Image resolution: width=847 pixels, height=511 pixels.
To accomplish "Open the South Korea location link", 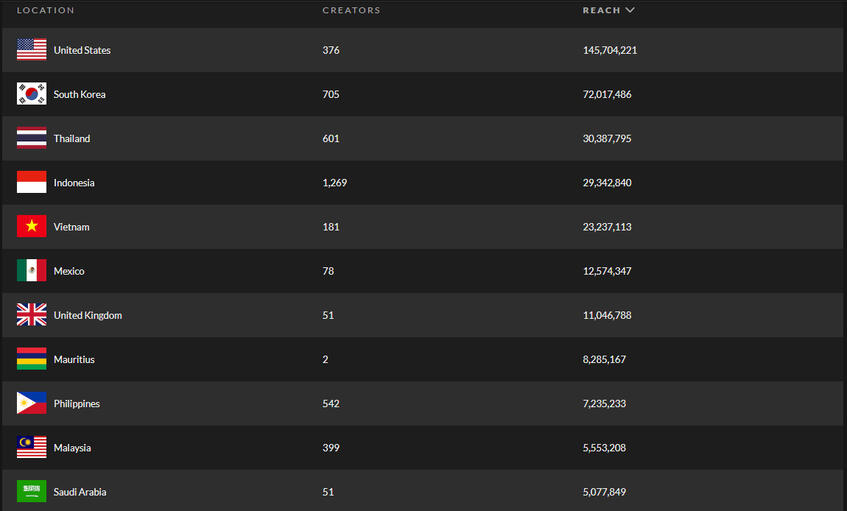I will (79, 94).
